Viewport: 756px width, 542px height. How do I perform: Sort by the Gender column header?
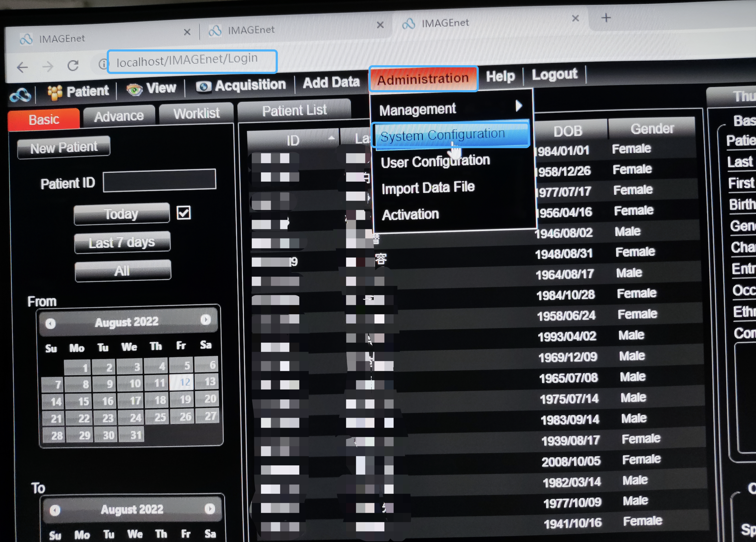click(x=652, y=128)
